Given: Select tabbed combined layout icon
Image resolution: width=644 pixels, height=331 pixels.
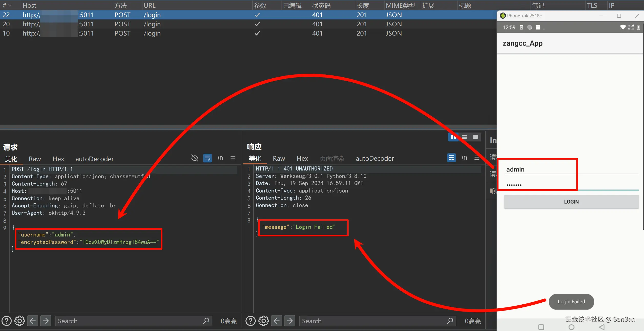Looking at the screenshot, I should coord(476,137).
